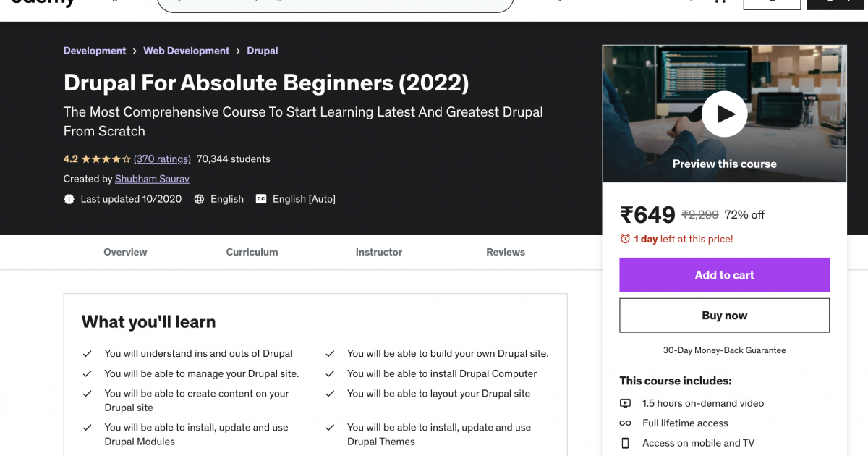The width and height of the screenshot is (868, 456).
Task: Open instructor Shubham Saurav's profile
Action: [151, 178]
